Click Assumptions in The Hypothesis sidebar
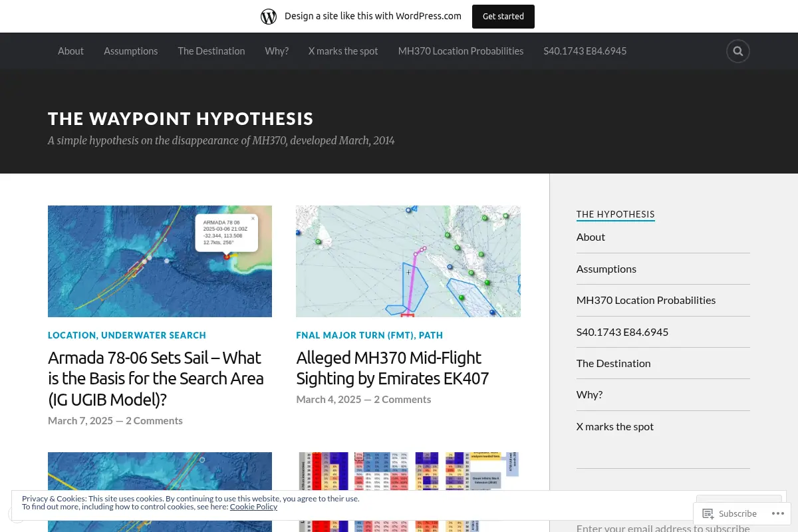The height and width of the screenshot is (532, 798). (606, 269)
